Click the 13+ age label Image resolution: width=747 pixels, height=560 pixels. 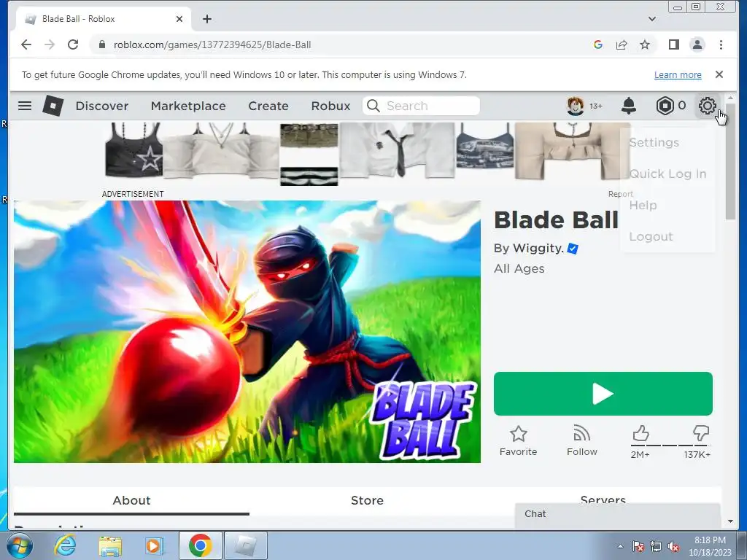(x=595, y=106)
